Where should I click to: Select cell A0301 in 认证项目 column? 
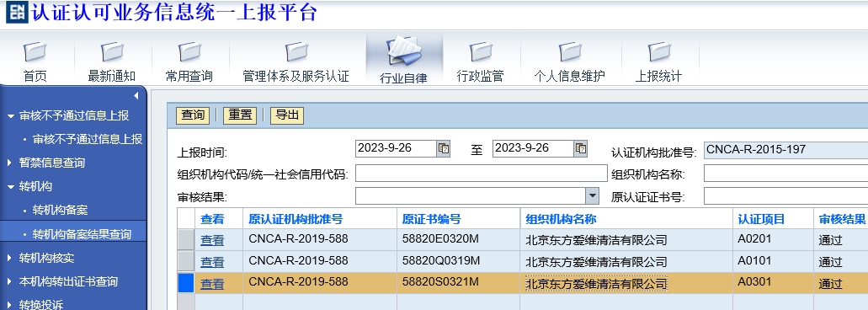774,283
